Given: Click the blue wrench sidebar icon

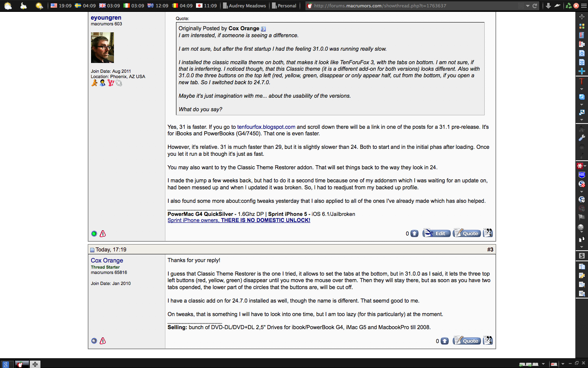Looking at the screenshot, I should coord(581,138).
